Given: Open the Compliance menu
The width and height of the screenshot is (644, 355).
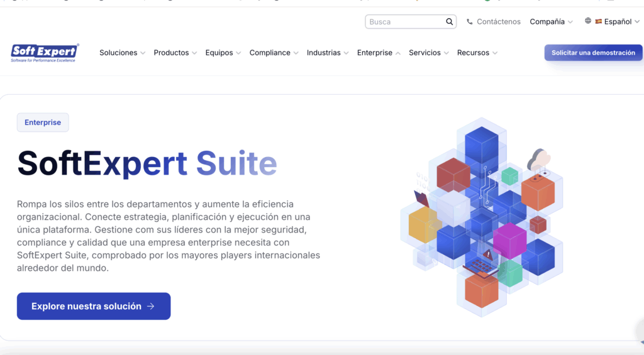Looking at the screenshot, I should (x=274, y=53).
